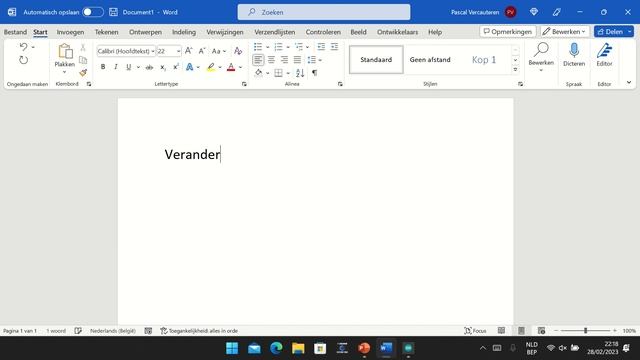The height and width of the screenshot is (360, 640).
Task: Apply yellow text highlight color
Action: (211, 67)
